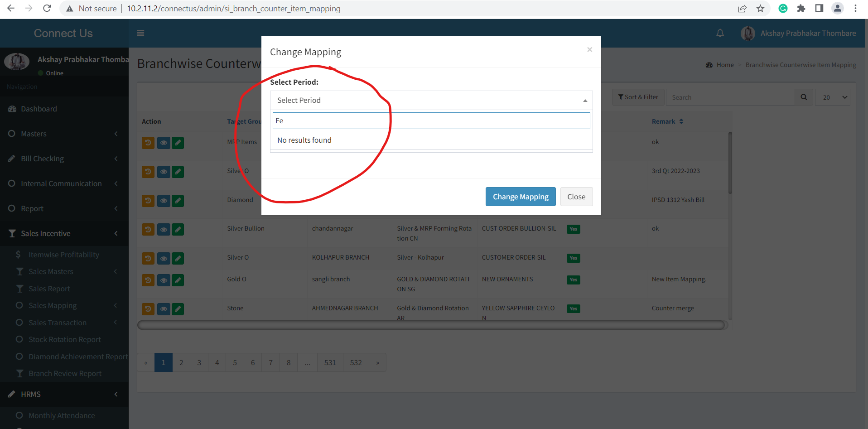Click the search magnifier button
The width and height of the screenshot is (868, 429).
[804, 97]
